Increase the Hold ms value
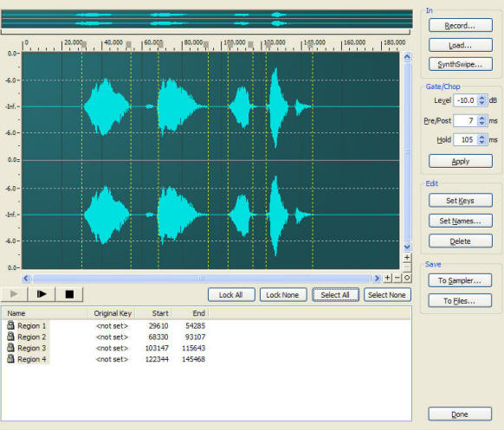Viewport: 504px width, 430px height. tap(481, 137)
